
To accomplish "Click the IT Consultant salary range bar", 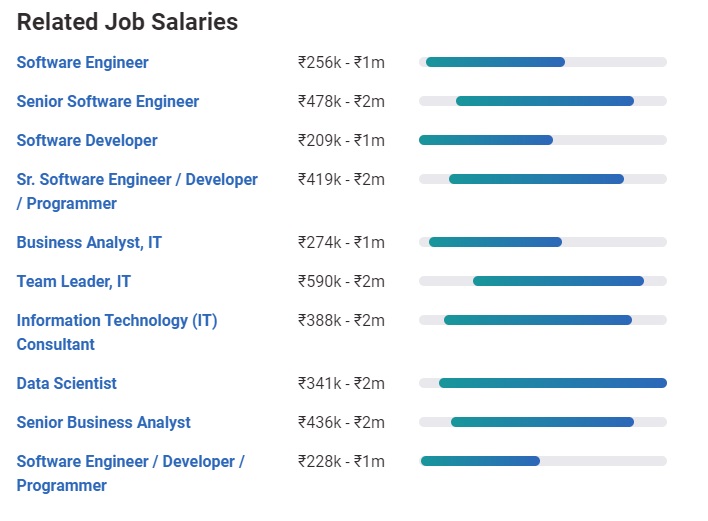I will (538, 320).
